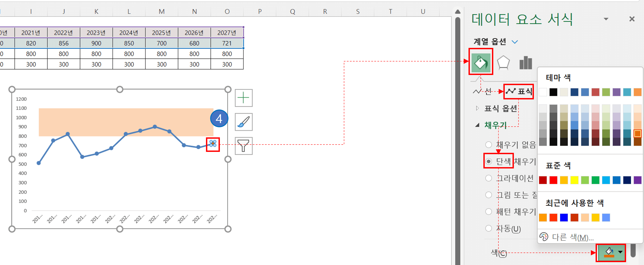Open the 계열 옵션 dropdown chevron
644x265 pixels.
tap(515, 42)
